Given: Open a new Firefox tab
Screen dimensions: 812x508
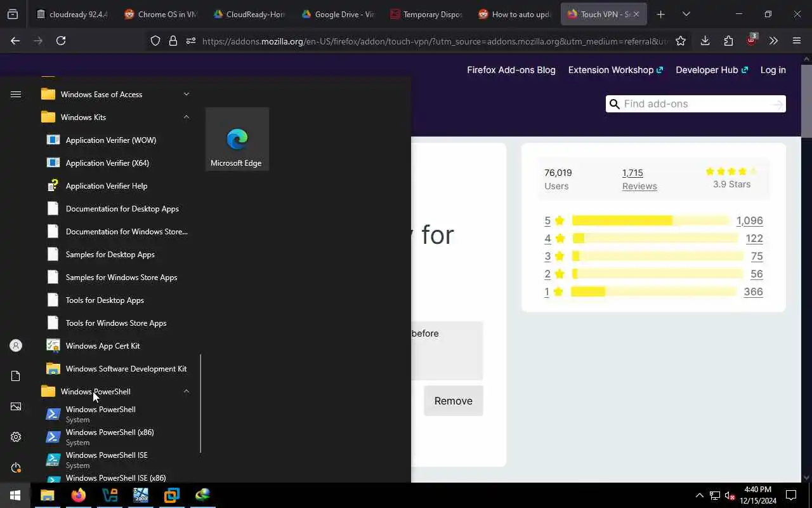Looking at the screenshot, I should [x=660, y=14].
